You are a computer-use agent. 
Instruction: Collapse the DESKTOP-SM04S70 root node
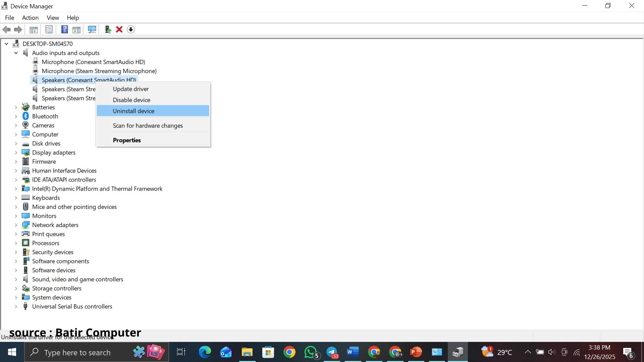6,44
